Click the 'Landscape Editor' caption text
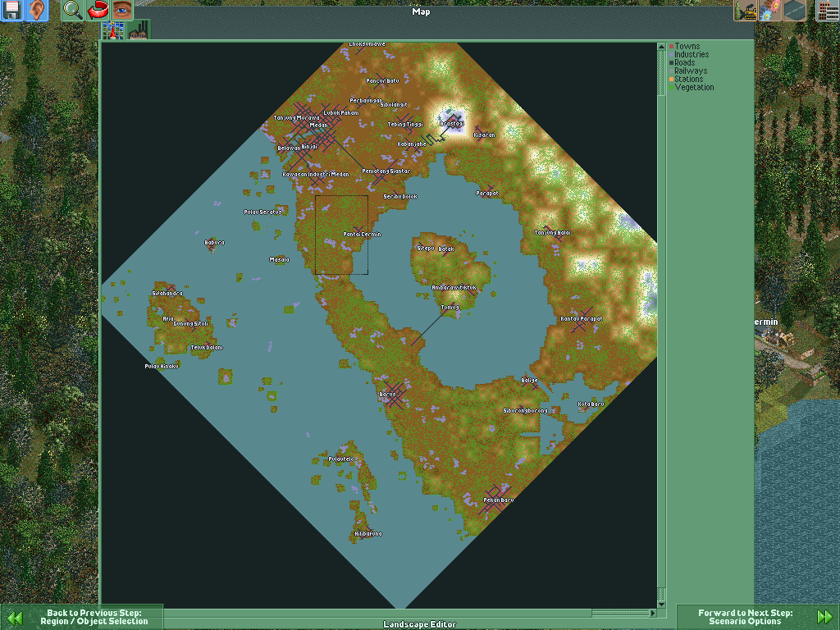The height and width of the screenshot is (630, 840). (x=419, y=624)
